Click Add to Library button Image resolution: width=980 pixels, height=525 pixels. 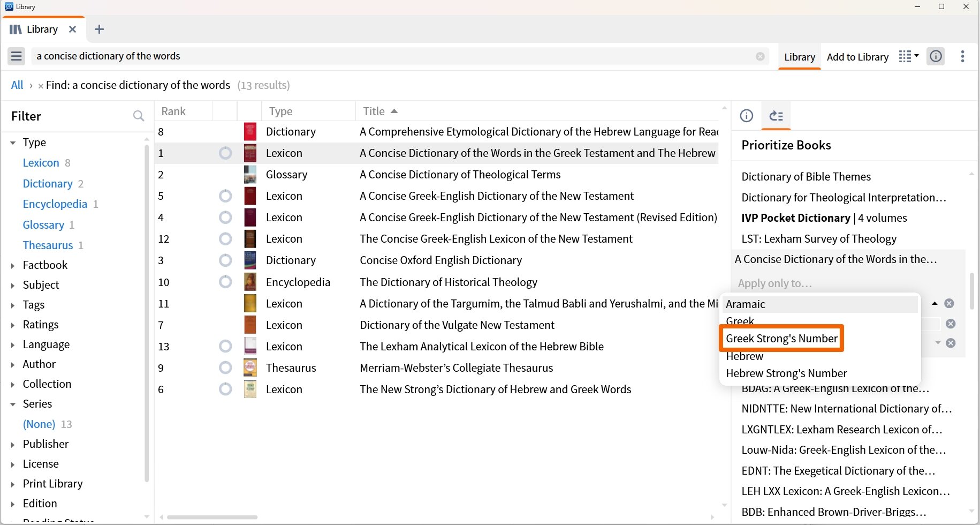point(857,57)
